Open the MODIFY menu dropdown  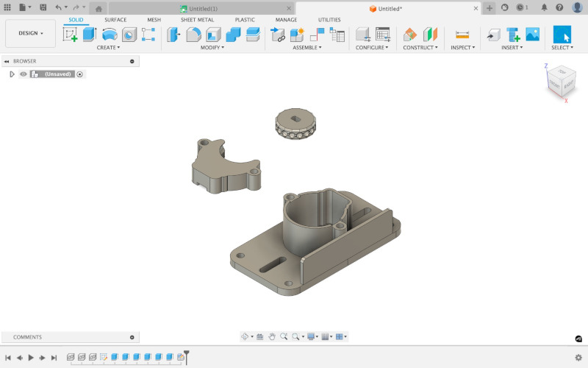click(x=212, y=48)
